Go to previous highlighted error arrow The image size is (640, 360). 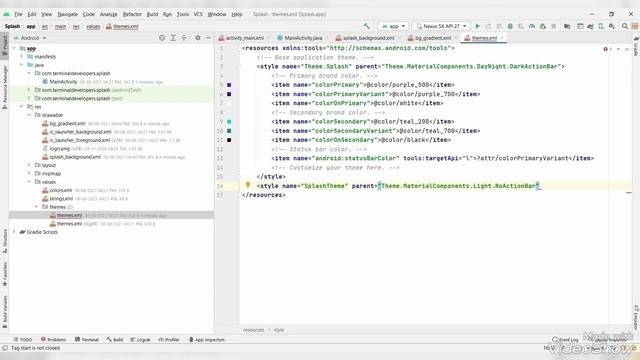tap(618, 49)
